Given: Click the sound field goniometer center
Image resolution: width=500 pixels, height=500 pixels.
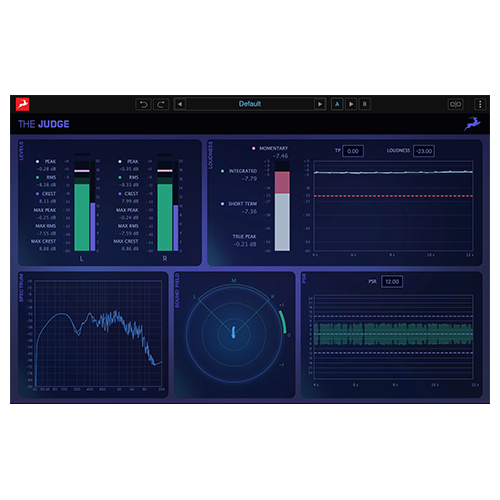Looking at the screenshot, I should pos(234,332).
